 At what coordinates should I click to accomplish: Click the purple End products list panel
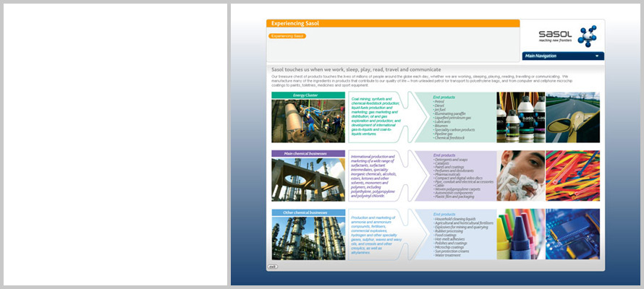coord(456,176)
